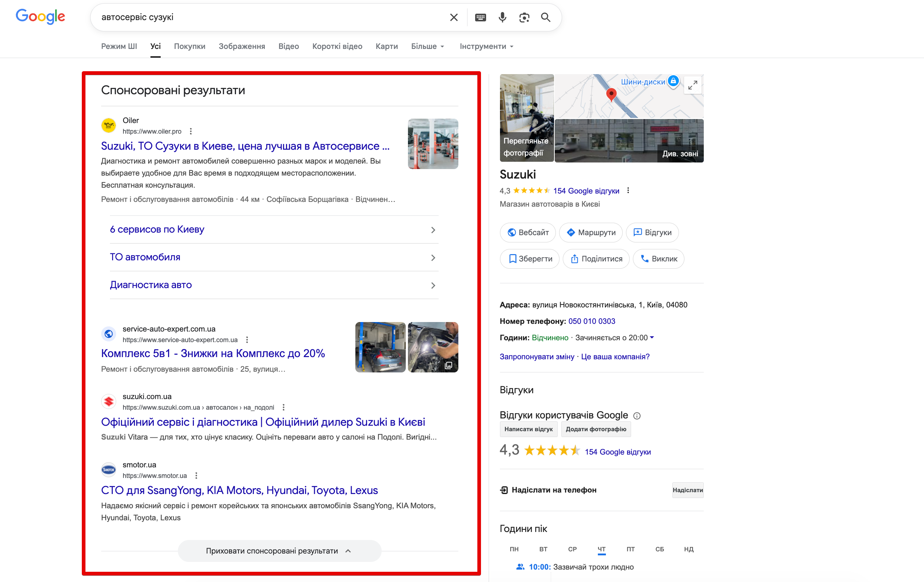Open Див. зовні street view image

[x=629, y=141]
